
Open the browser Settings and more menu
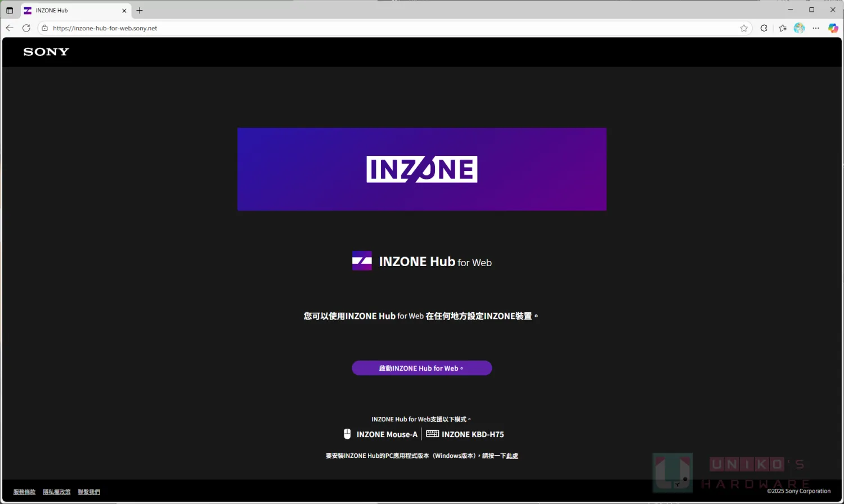tap(816, 28)
